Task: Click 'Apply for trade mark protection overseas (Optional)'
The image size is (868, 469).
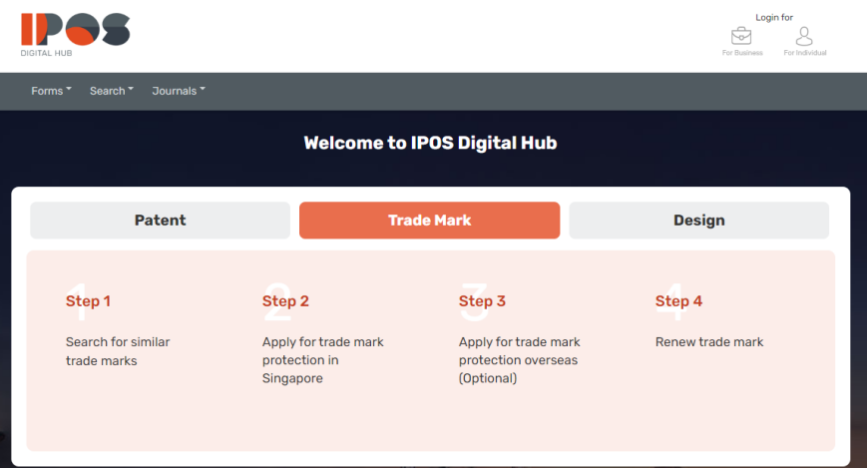Action: coord(519,360)
